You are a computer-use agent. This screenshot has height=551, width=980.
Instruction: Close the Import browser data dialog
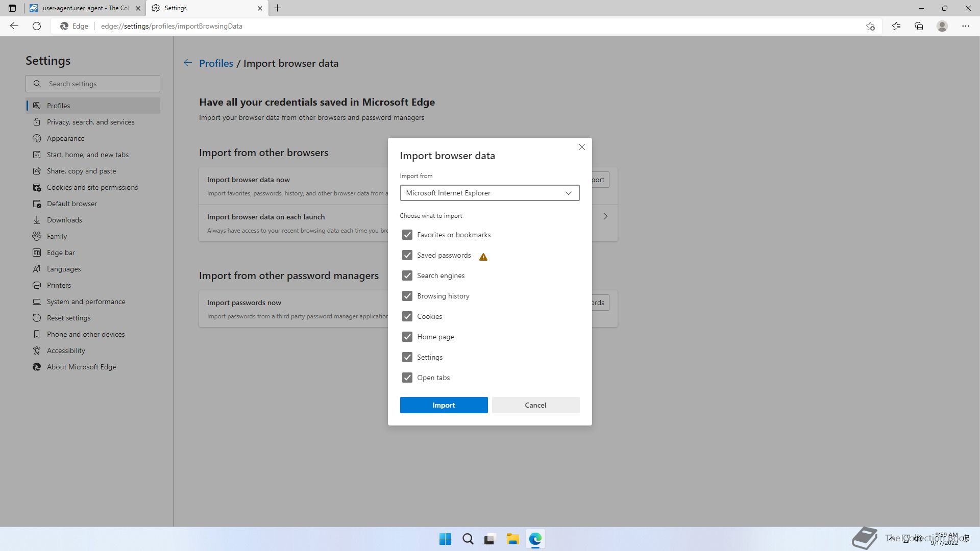(581, 147)
